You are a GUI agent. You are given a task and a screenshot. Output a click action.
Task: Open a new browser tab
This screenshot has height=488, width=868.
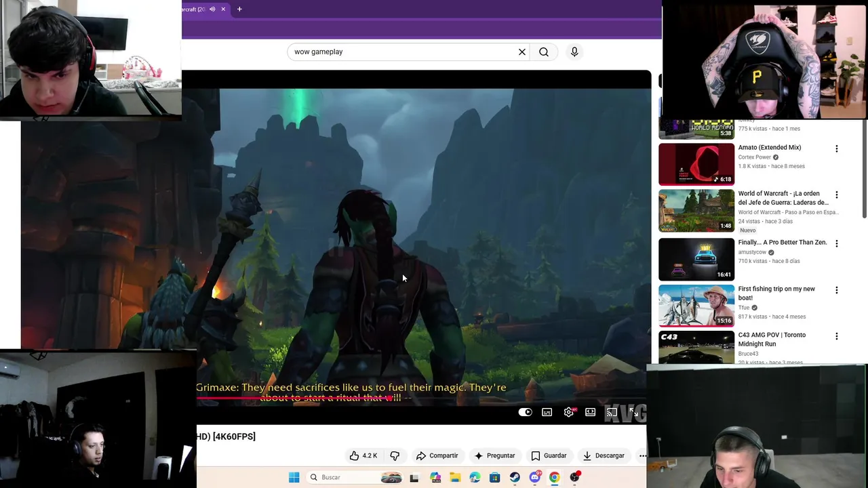[239, 9]
